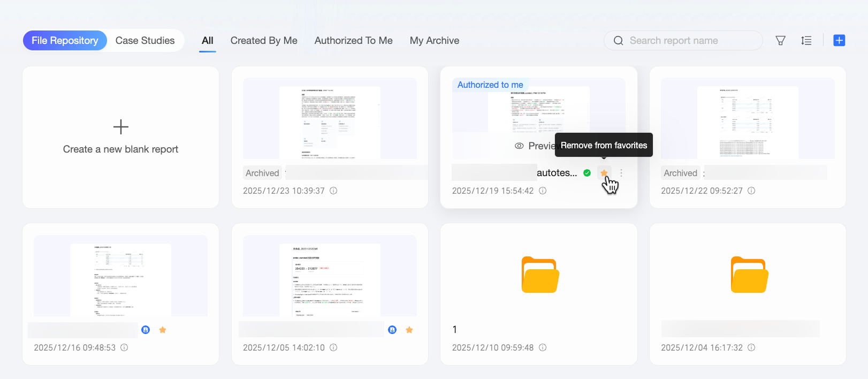Open the folder named 1

pyautogui.click(x=540, y=275)
